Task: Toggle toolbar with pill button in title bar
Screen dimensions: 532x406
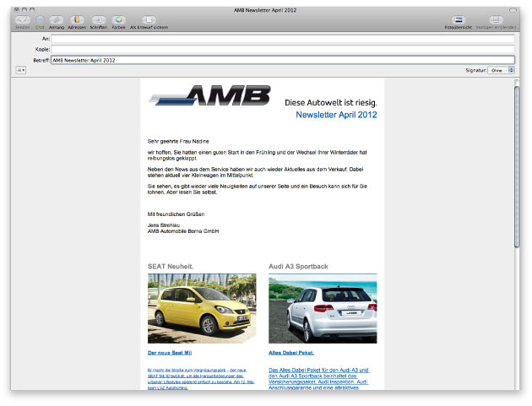Action: click(x=513, y=10)
